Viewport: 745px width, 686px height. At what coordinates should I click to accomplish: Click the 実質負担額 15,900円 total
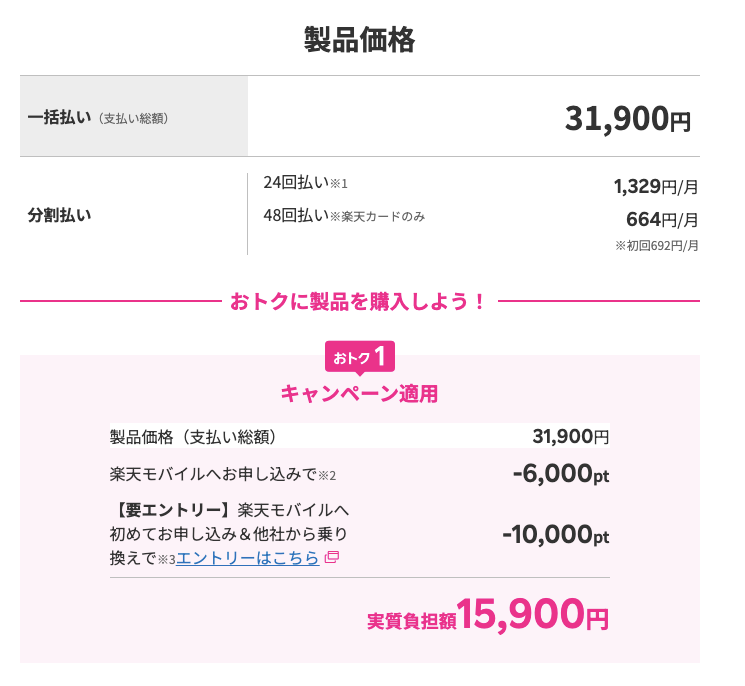pyautogui.click(x=488, y=616)
